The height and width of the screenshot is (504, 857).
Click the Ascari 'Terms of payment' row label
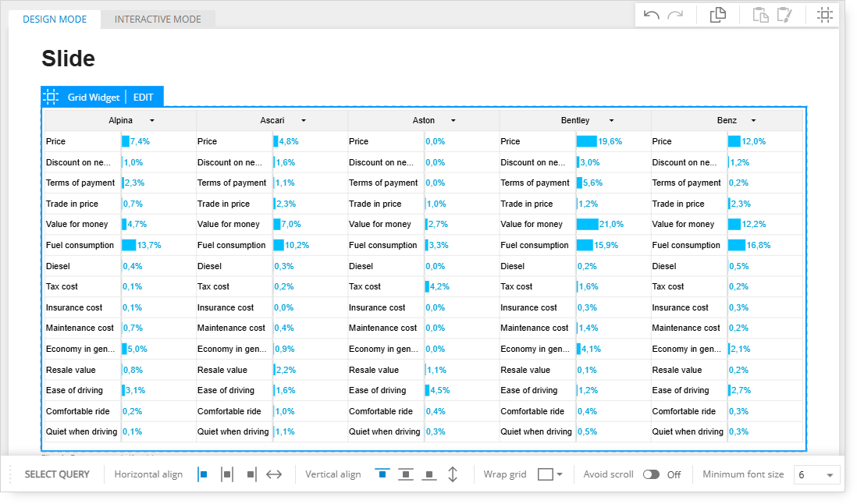tap(232, 183)
